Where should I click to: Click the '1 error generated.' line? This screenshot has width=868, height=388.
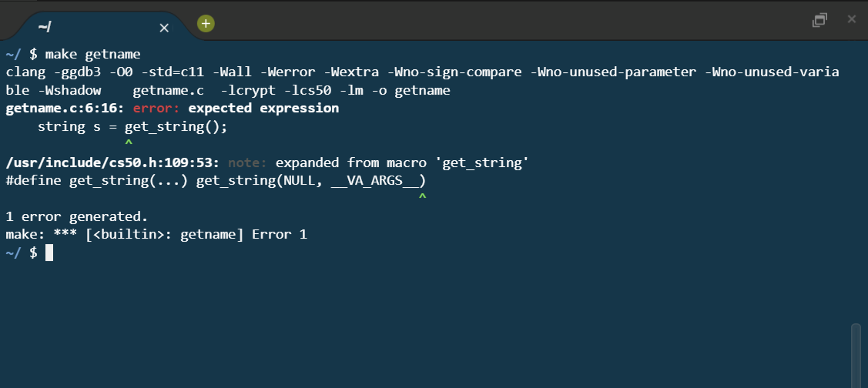point(77,216)
